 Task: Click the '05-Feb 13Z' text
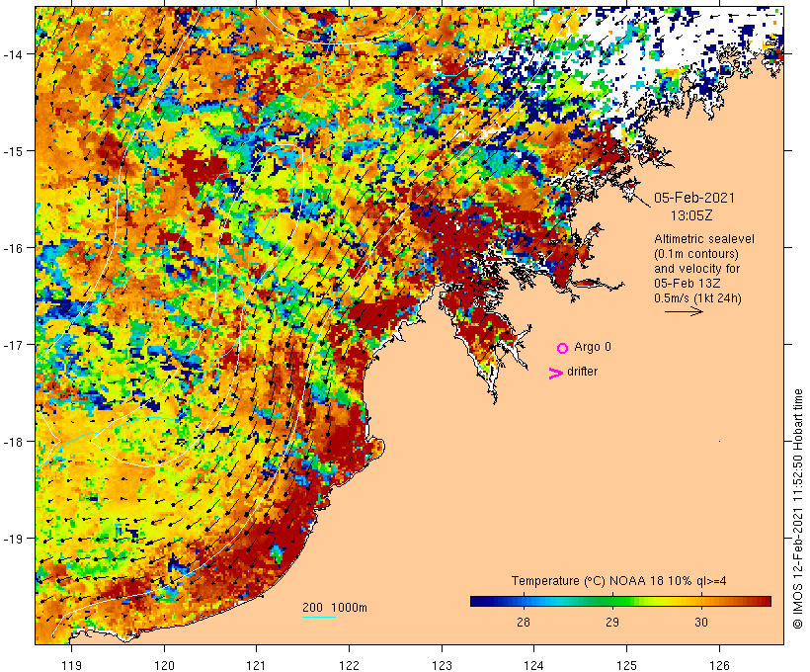click(x=688, y=284)
